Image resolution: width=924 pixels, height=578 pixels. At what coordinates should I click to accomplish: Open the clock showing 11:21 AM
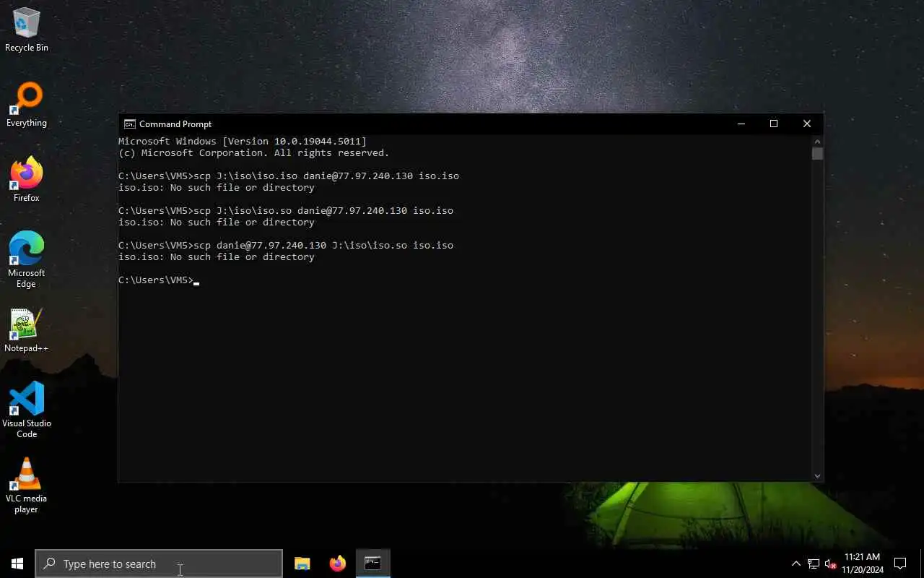click(x=862, y=564)
